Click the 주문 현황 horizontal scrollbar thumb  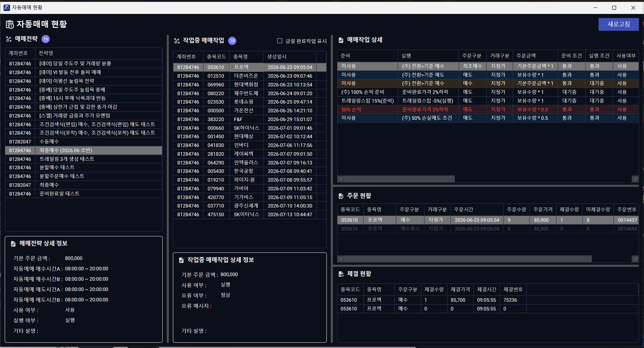click(468, 259)
